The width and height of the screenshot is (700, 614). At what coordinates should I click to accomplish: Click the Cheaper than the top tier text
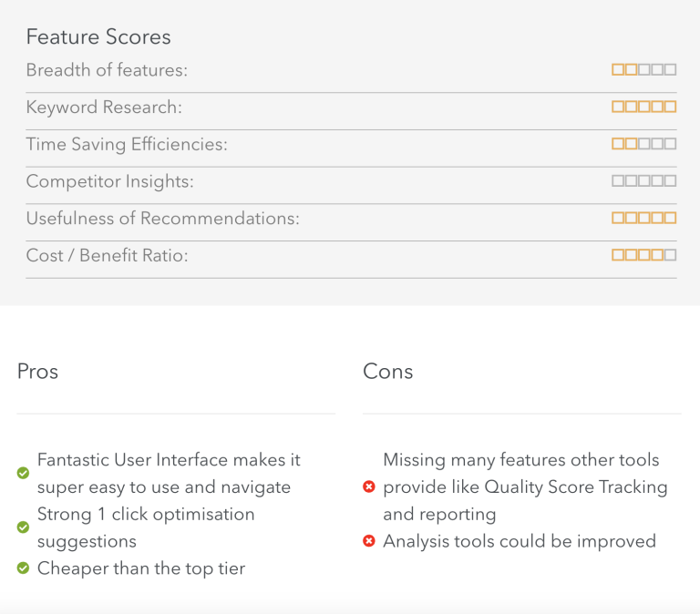coord(141,568)
